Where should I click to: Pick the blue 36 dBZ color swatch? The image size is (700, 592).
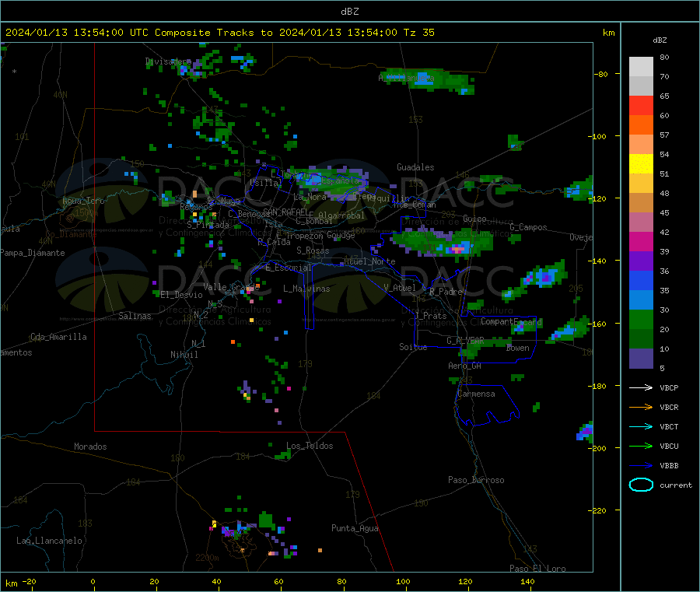click(x=641, y=280)
